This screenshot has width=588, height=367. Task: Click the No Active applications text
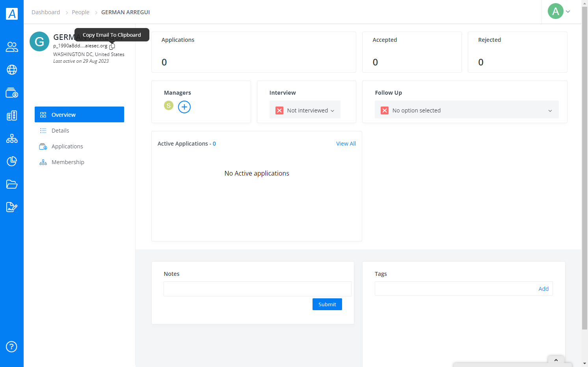pyautogui.click(x=257, y=173)
